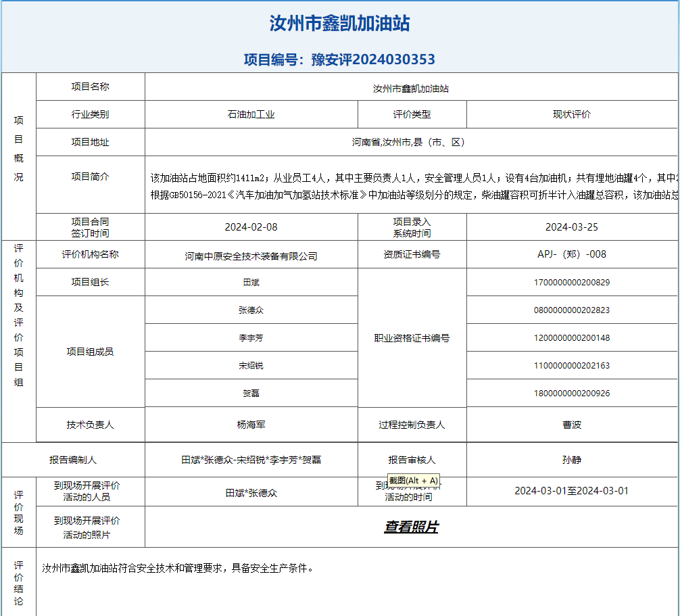680x616 pixels.
Task: Click the vertical 评价机构及评价项目组 section header
Action: pyautogui.click(x=19, y=315)
